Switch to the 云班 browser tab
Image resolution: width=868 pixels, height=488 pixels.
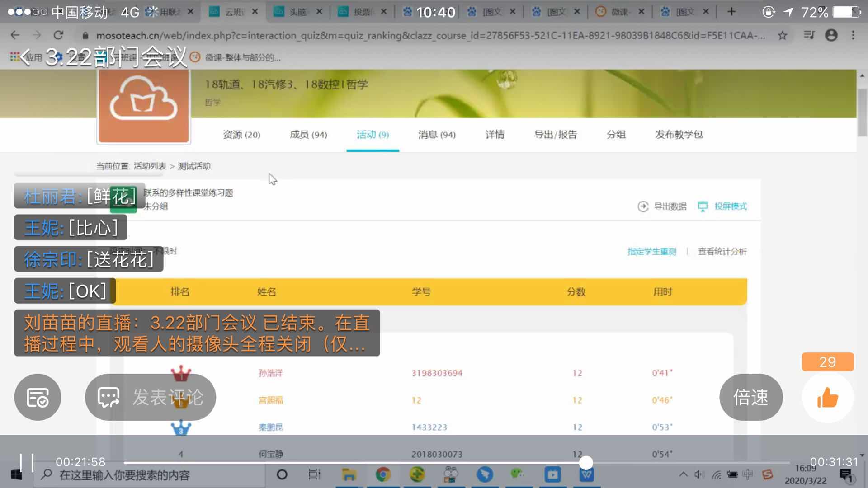click(x=234, y=12)
